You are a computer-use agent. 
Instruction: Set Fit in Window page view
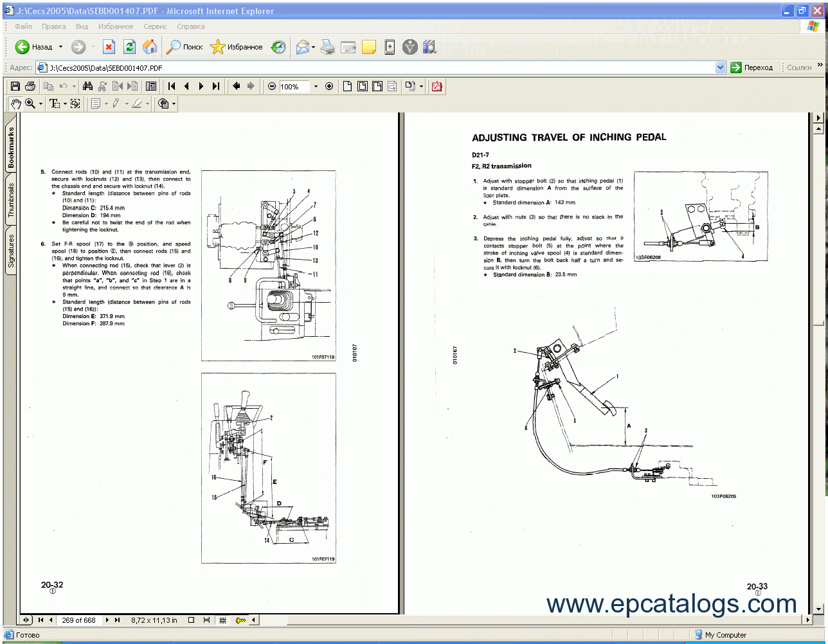pyautogui.click(x=363, y=86)
